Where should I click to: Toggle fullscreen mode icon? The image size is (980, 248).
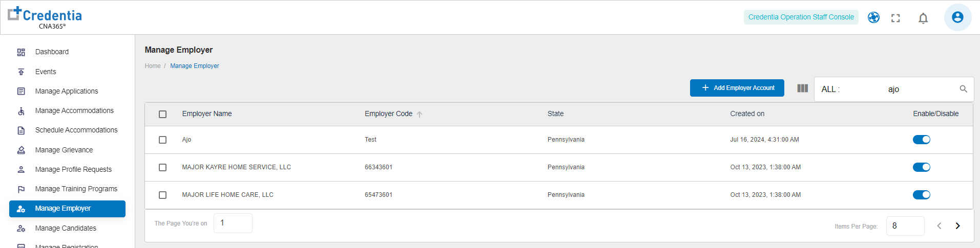pyautogui.click(x=895, y=18)
